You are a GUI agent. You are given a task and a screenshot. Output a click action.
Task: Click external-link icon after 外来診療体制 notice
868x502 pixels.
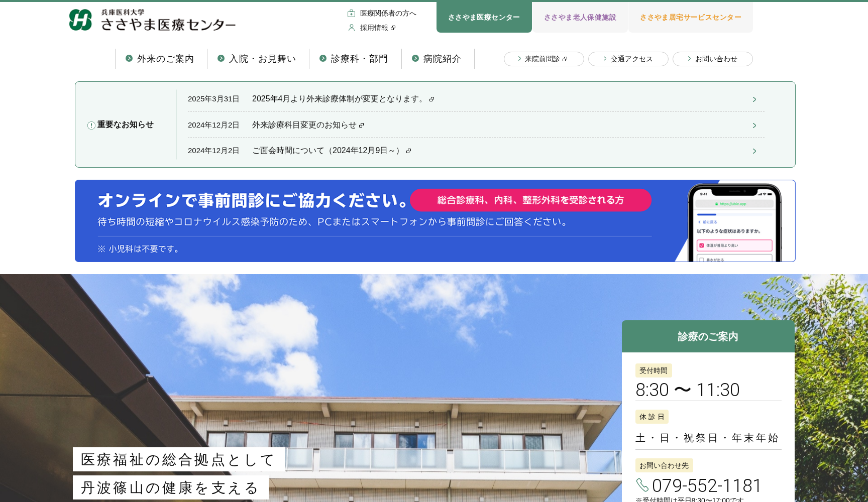click(431, 99)
